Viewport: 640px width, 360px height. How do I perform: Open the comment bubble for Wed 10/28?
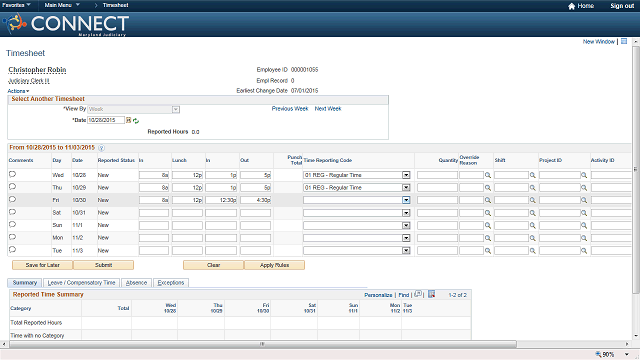tap(12, 174)
